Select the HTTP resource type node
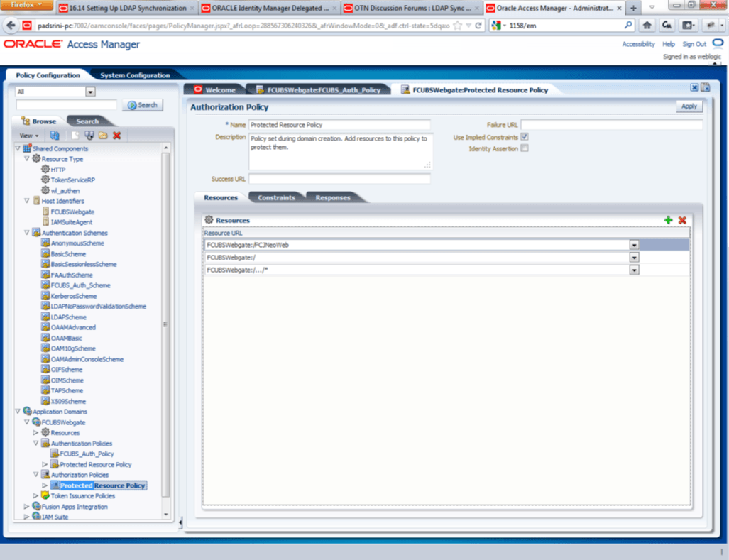 coord(58,170)
